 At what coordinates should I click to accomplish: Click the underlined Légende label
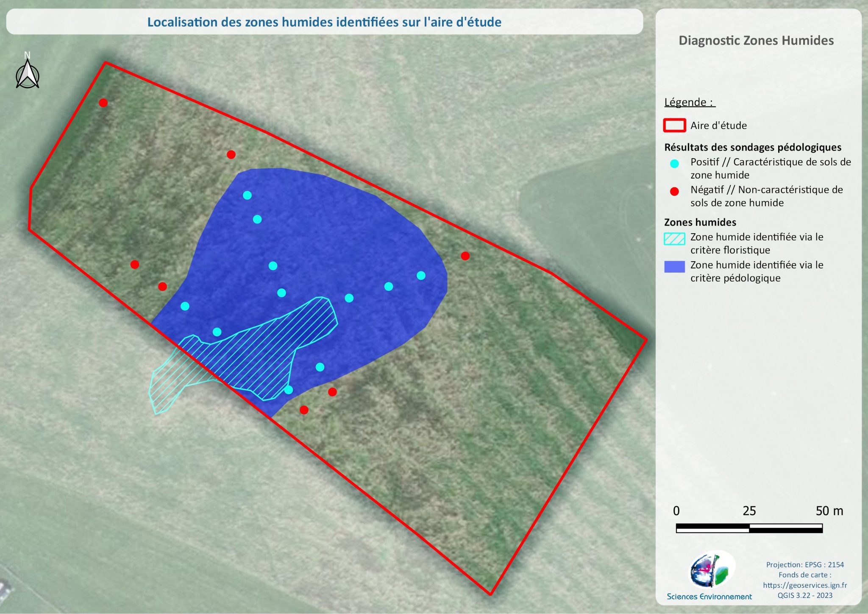click(689, 102)
